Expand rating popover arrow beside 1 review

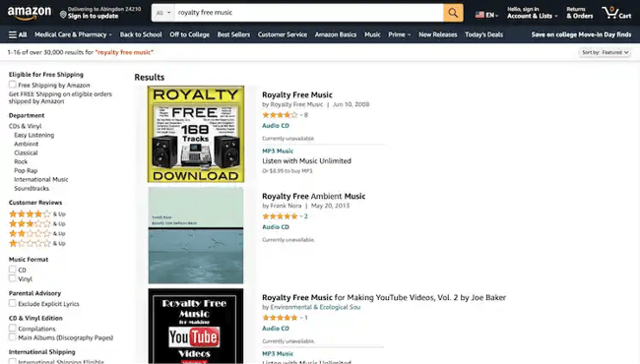click(301, 318)
